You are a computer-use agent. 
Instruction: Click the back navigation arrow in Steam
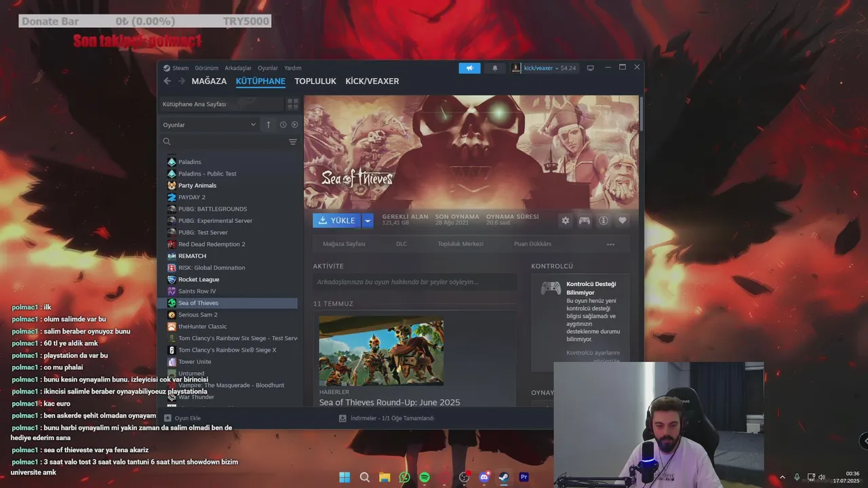pos(167,81)
